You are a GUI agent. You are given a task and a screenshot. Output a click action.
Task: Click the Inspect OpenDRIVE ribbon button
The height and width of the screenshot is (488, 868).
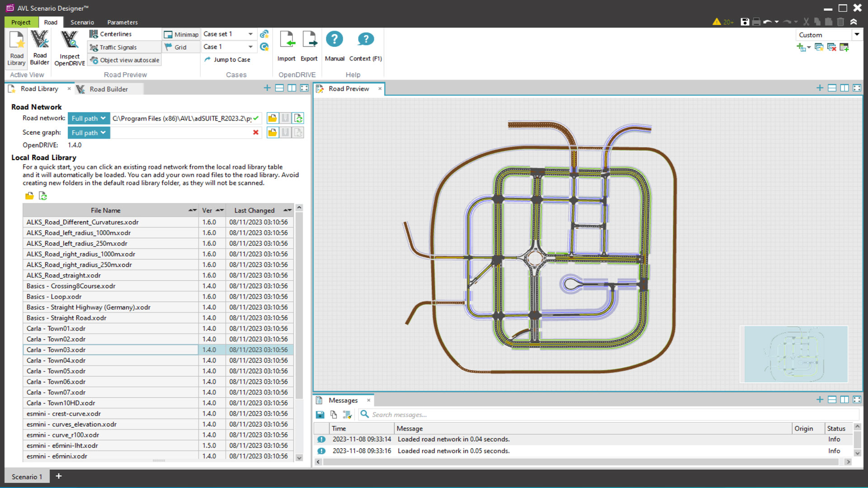point(70,48)
